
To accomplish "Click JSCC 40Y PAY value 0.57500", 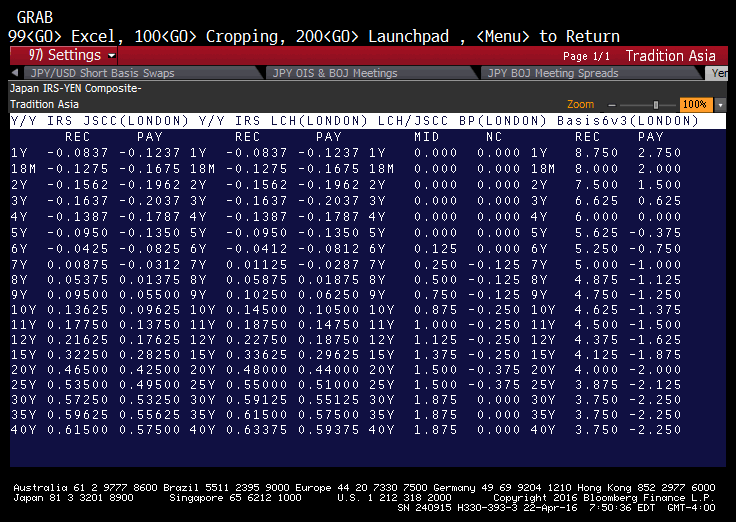I will tap(149, 430).
